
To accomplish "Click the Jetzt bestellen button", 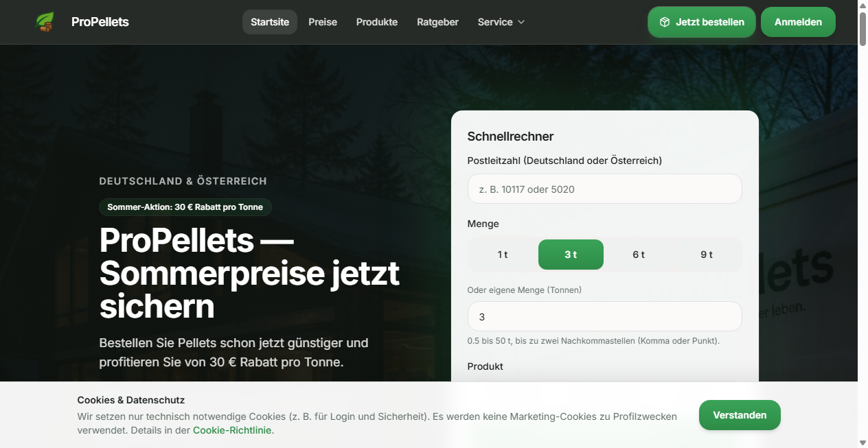I will 702,22.
